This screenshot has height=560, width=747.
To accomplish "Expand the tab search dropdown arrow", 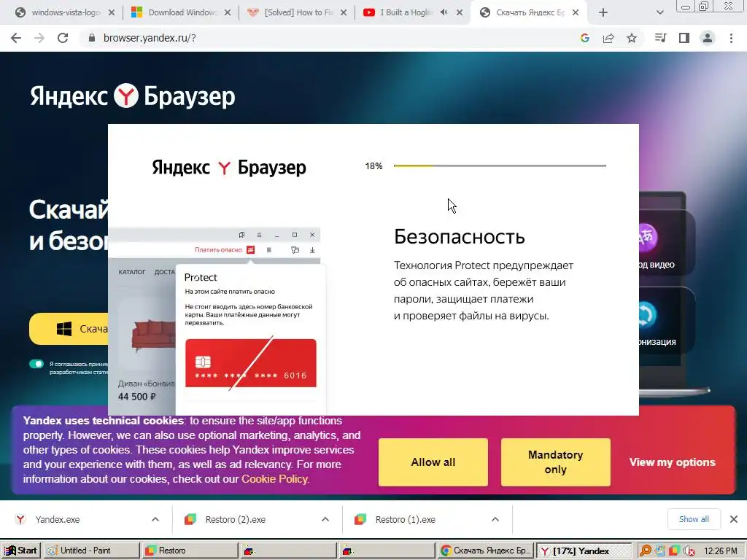I will pos(659,13).
